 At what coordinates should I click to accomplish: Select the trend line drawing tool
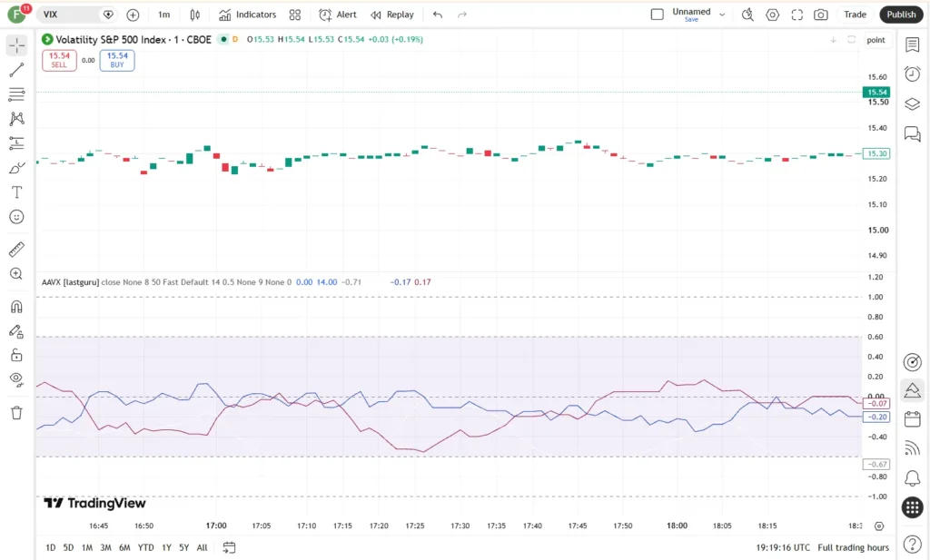coord(16,70)
